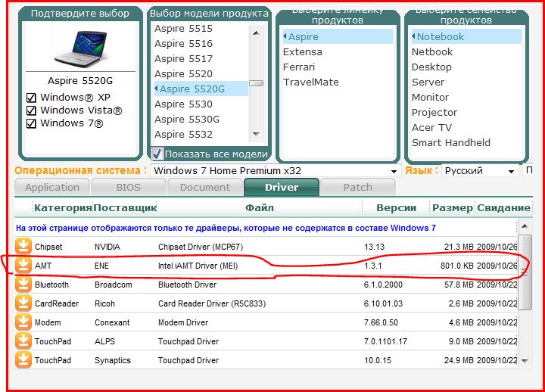This screenshot has width=545, height=392.
Task: Click version cell '7.66.0.50'
Action: coord(381,322)
